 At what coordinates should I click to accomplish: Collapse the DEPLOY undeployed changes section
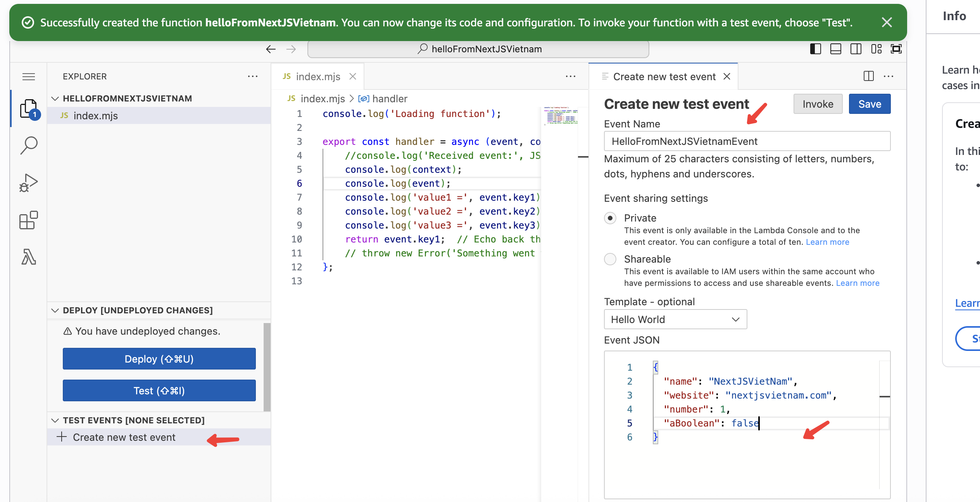[55, 310]
